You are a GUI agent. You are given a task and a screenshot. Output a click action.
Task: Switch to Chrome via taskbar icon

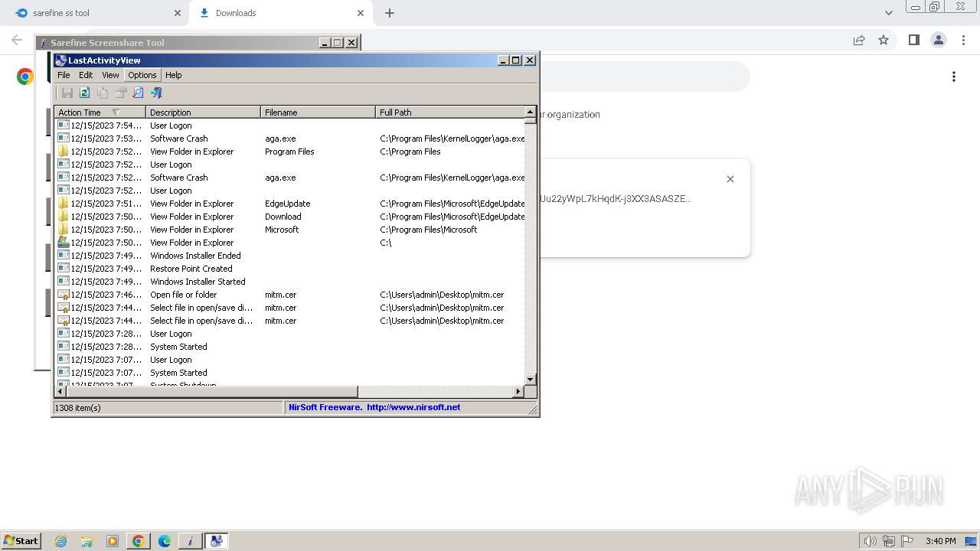[x=138, y=541]
